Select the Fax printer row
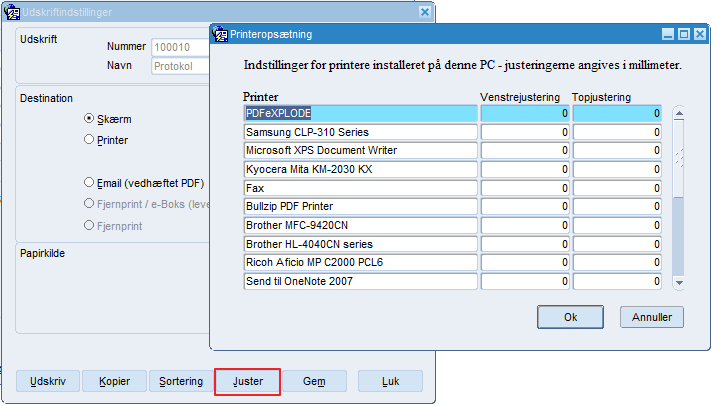The height and width of the screenshot is (406, 713). tap(361, 188)
